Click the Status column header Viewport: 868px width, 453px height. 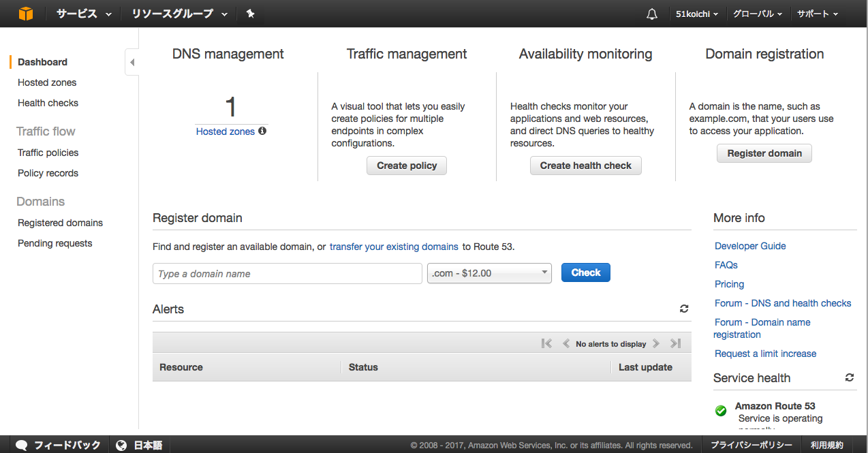pos(363,367)
